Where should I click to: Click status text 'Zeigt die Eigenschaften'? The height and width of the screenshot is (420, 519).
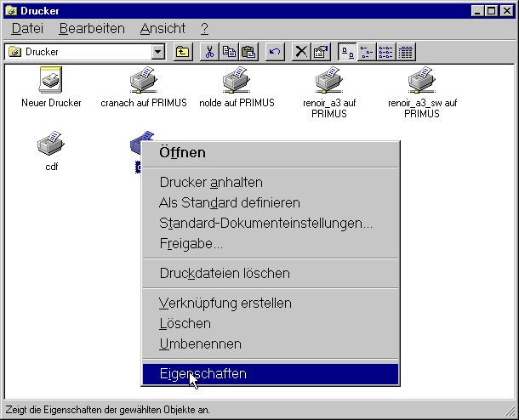point(54,410)
